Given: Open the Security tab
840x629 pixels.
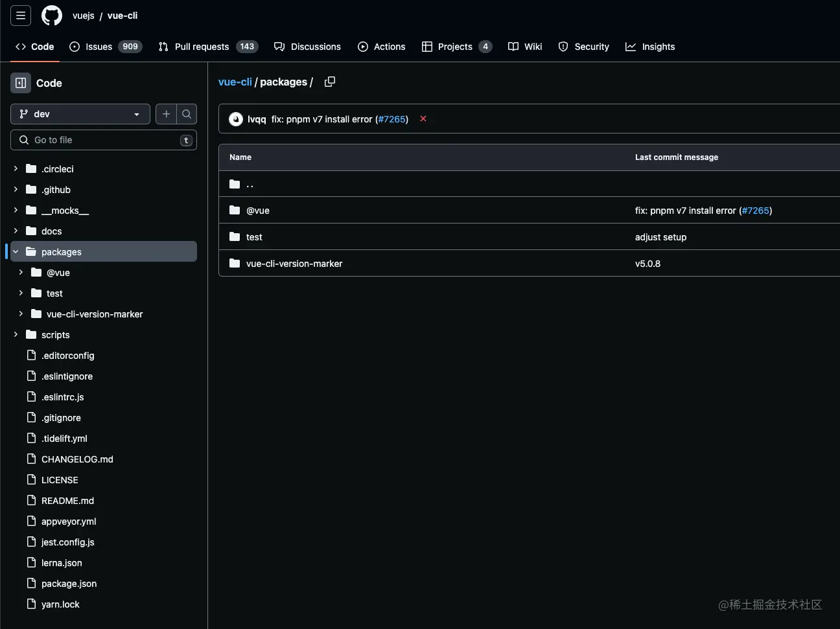Looking at the screenshot, I should pos(584,47).
